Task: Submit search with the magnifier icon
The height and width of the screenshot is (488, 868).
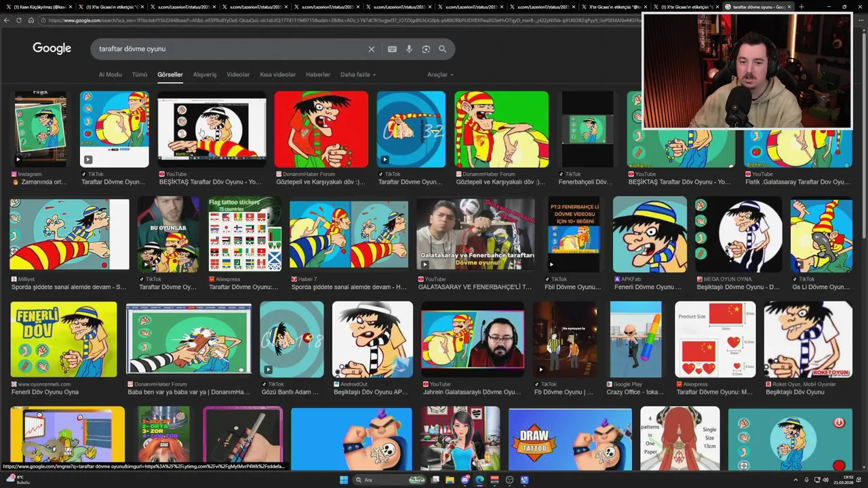Action: coord(442,49)
